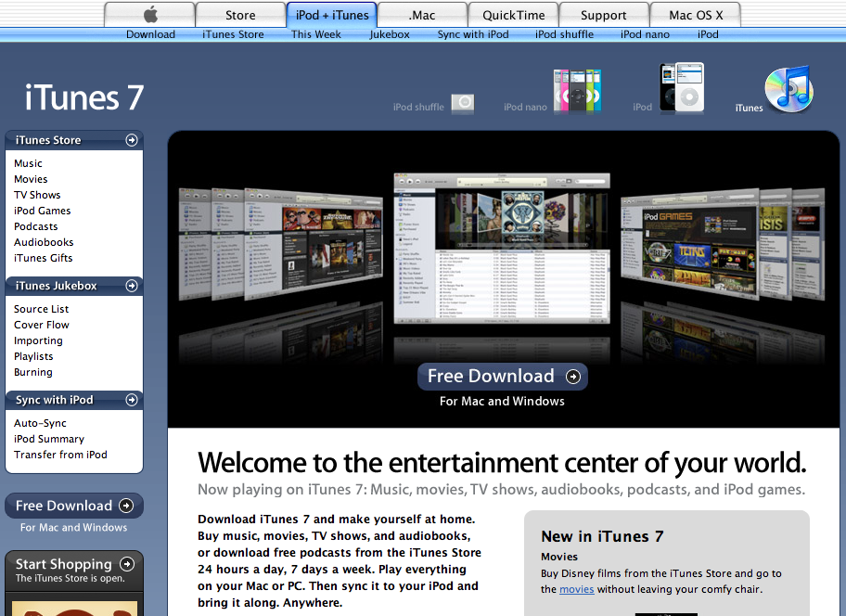Click the iPod nano text label in header

click(526, 107)
